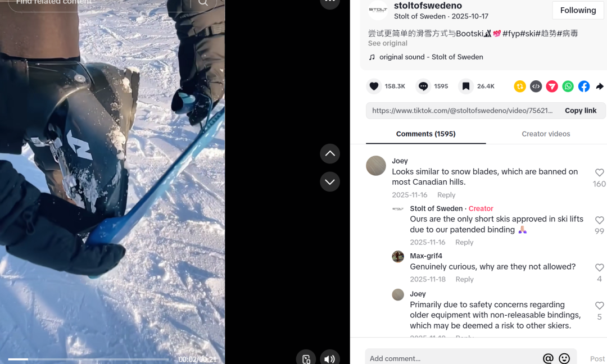Viewport: 607px width, 364px height.
Task: Enable miniplayer mode on the video
Action: coord(306,357)
